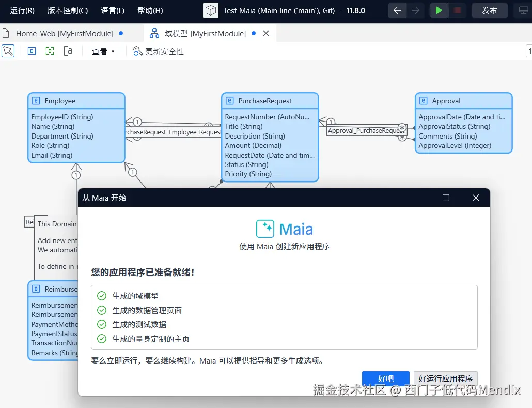Image resolution: width=532 pixels, height=408 pixels.
Task: Select the Email (String) attribute
Action: pos(52,155)
